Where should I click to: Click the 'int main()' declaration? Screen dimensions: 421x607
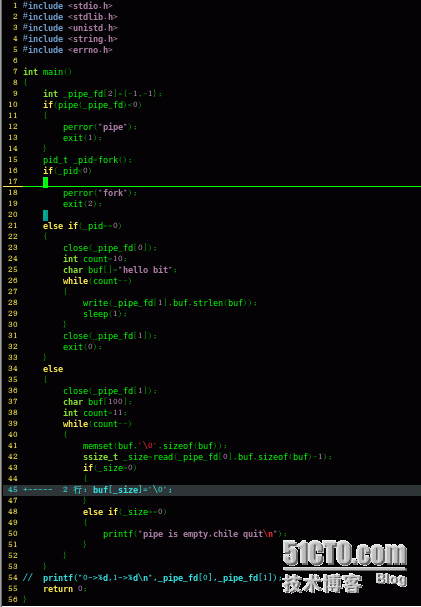pyautogui.click(x=48, y=72)
